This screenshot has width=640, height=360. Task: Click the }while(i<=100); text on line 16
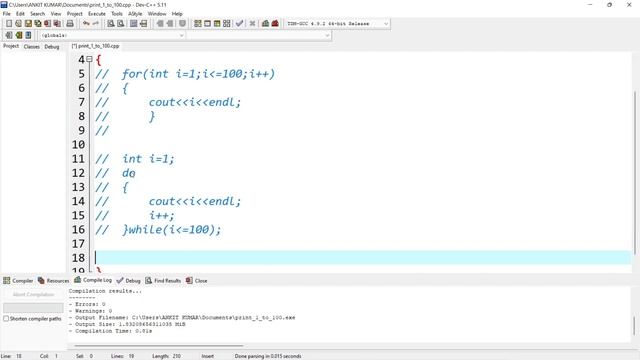[171, 229]
